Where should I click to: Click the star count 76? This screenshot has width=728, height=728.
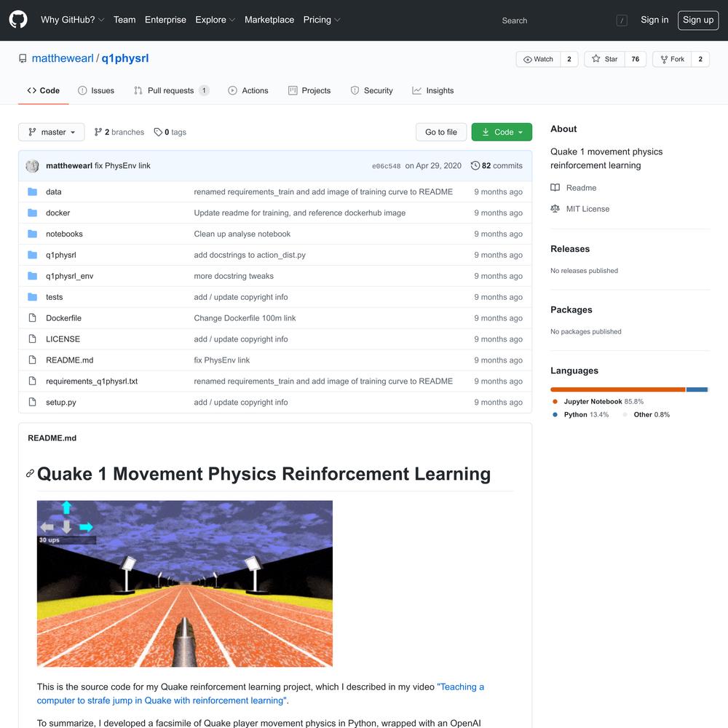[635, 59]
